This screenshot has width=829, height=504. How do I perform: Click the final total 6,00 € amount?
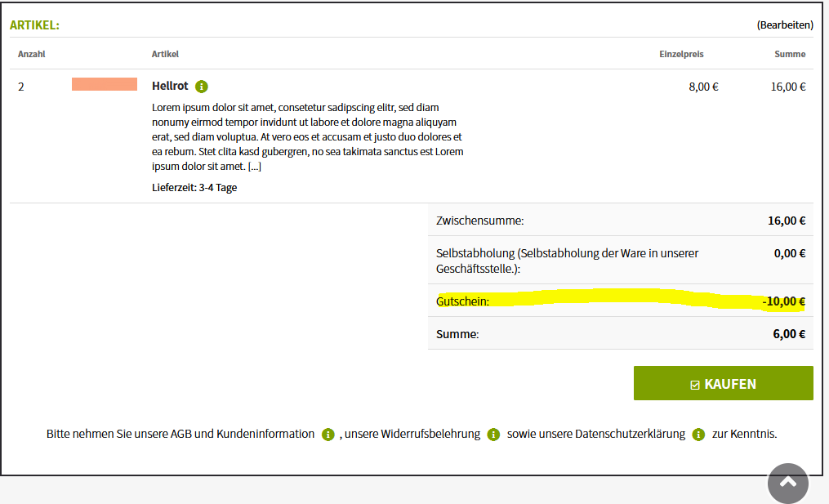point(790,334)
